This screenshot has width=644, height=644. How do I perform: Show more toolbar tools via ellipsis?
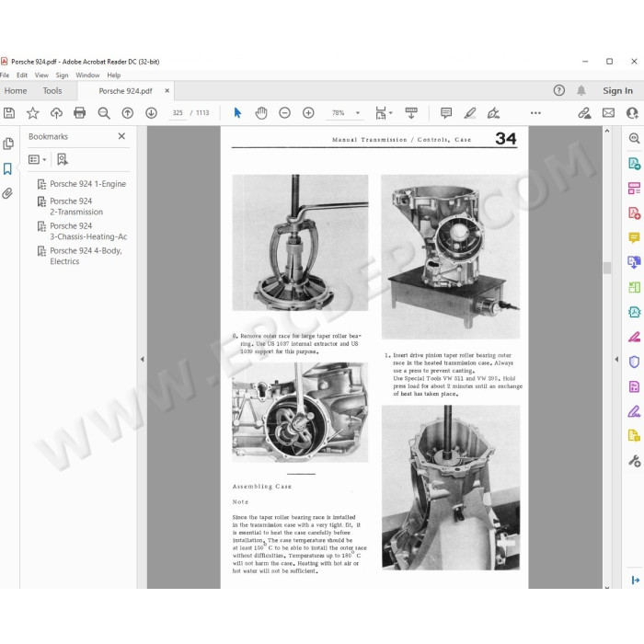click(x=535, y=113)
